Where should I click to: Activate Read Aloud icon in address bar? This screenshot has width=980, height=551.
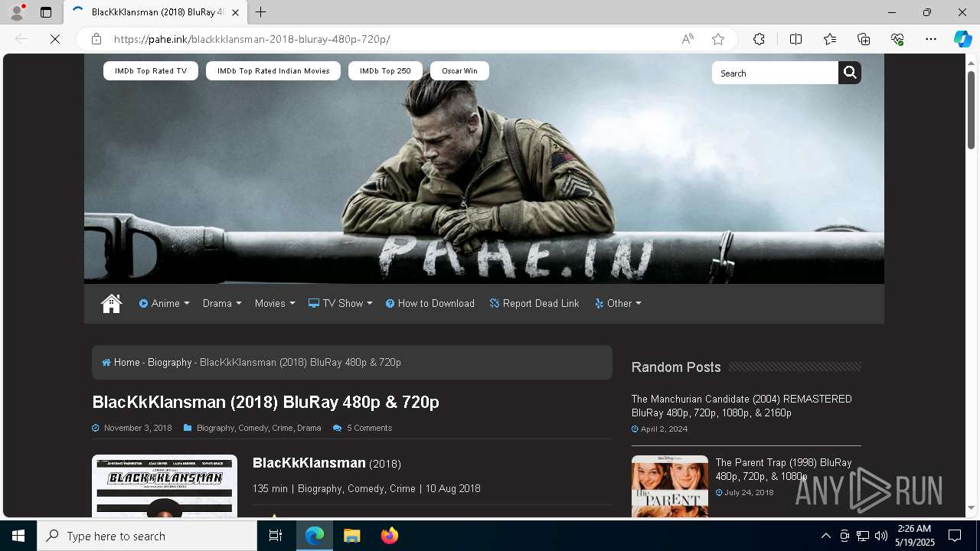click(688, 39)
